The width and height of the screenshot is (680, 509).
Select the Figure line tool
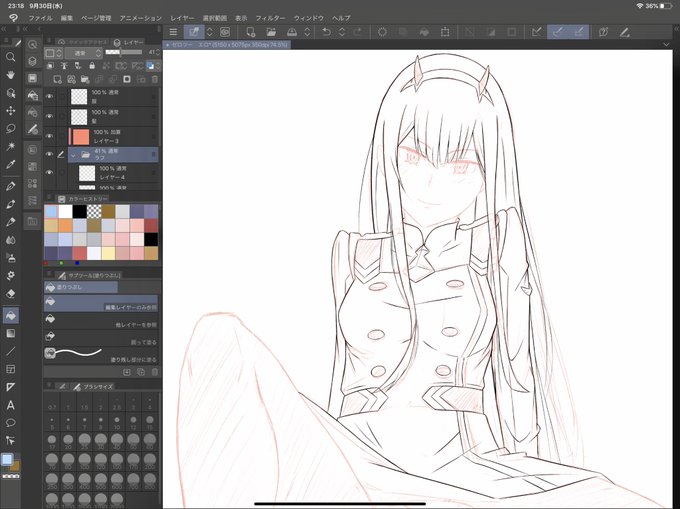click(10, 351)
